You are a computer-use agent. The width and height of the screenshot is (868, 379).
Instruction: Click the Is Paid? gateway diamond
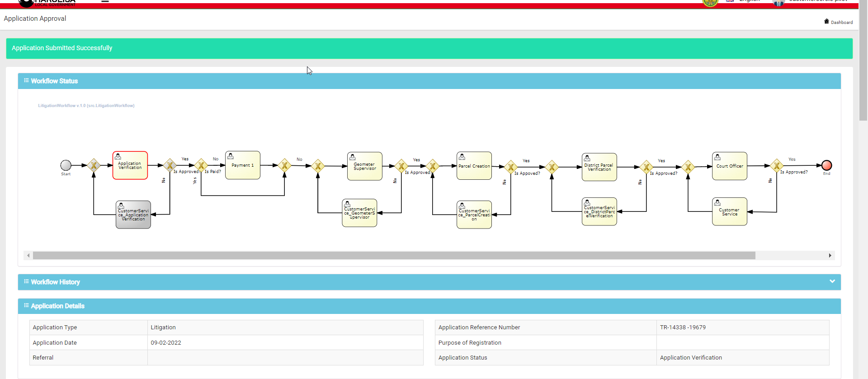pos(201,165)
